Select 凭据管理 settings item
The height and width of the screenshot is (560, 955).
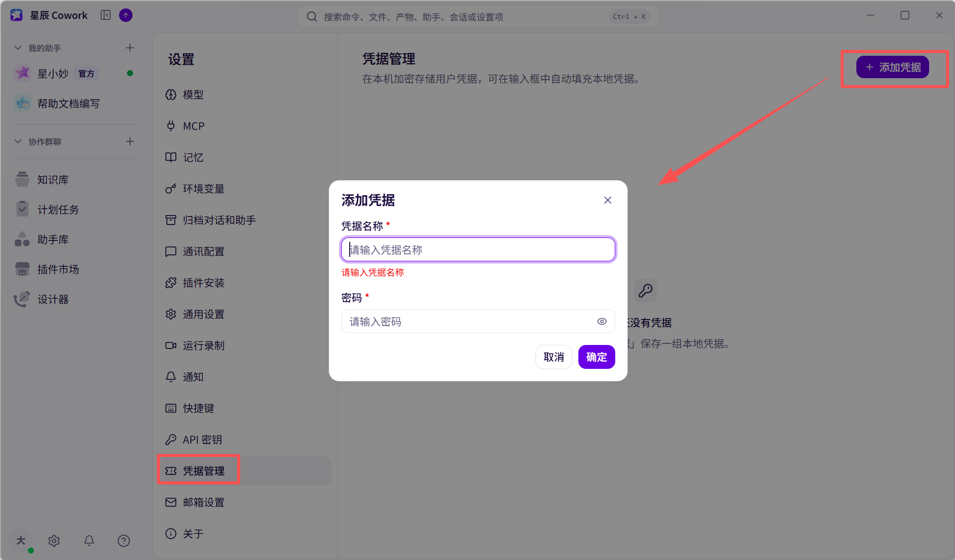point(244,471)
